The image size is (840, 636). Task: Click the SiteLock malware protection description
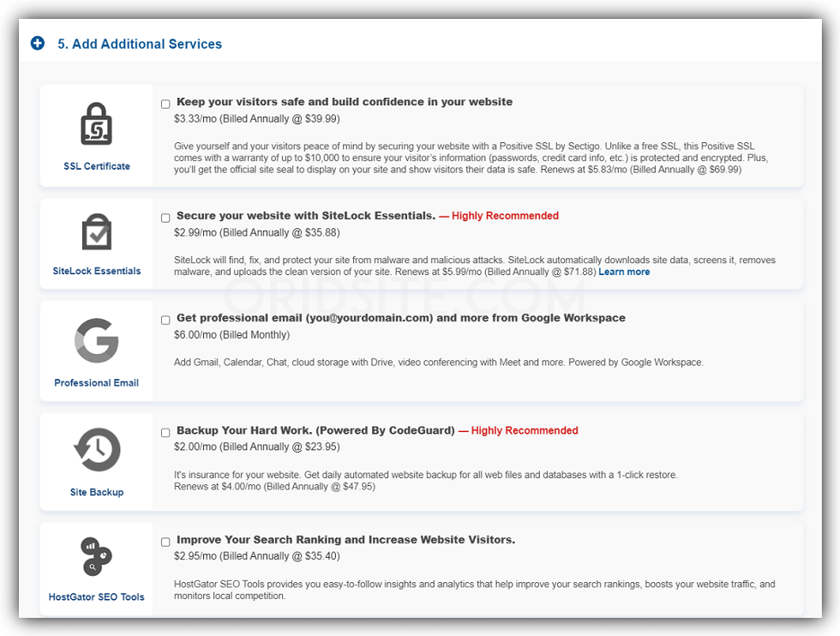(474, 266)
